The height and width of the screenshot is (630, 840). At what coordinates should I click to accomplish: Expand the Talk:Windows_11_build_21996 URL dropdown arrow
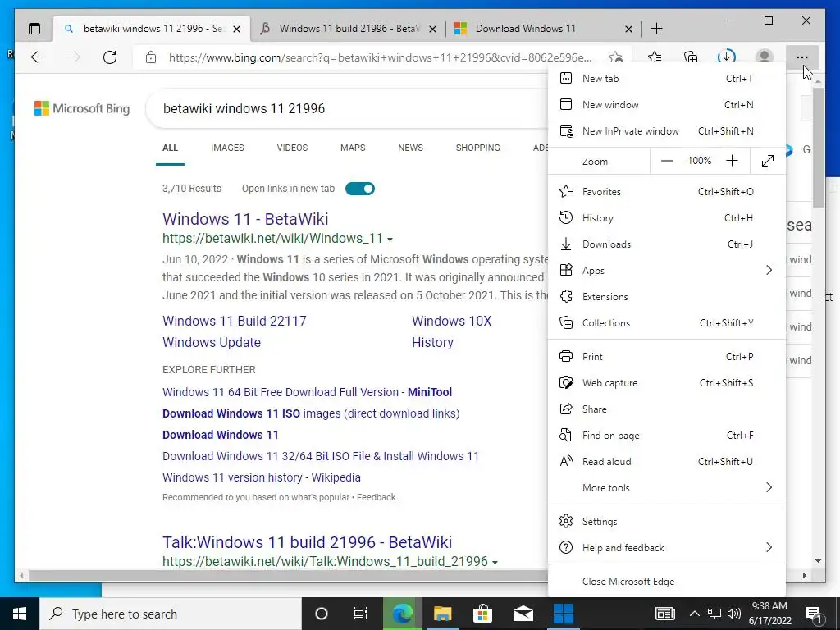point(495,563)
